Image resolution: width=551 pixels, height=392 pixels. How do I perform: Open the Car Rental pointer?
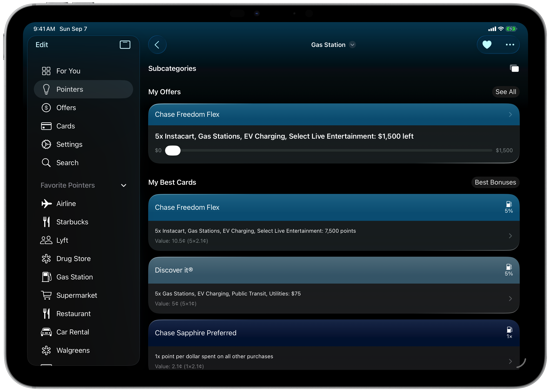(x=72, y=332)
